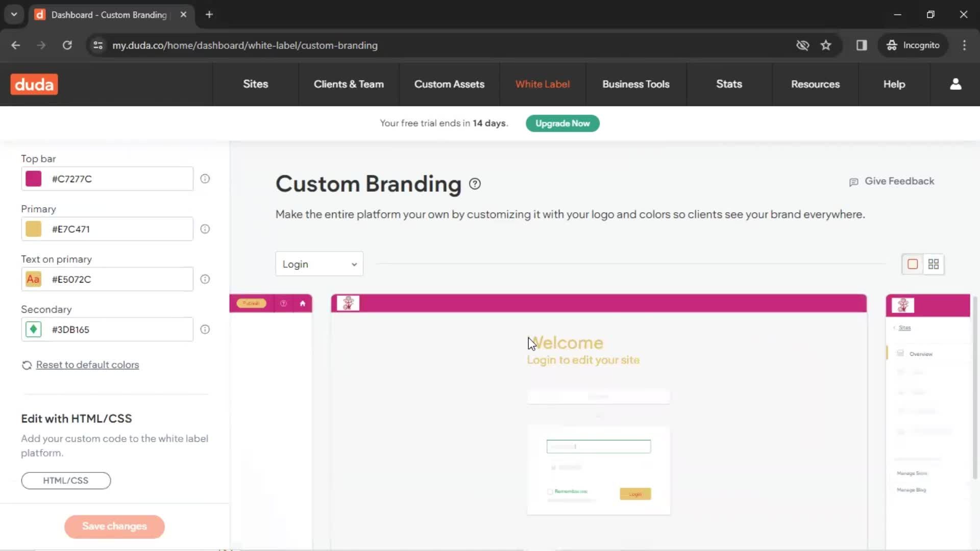This screenshot has width=980, height=551.
Task: Go back with browser back arrow
Action: pos(16,45)
